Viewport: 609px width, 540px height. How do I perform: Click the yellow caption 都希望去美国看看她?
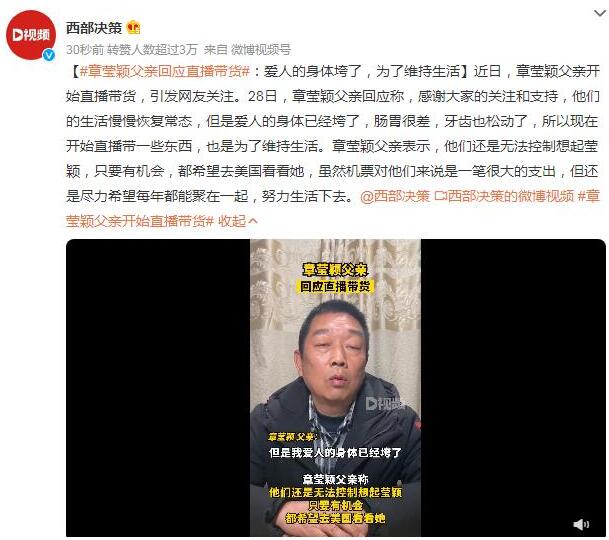335,518
